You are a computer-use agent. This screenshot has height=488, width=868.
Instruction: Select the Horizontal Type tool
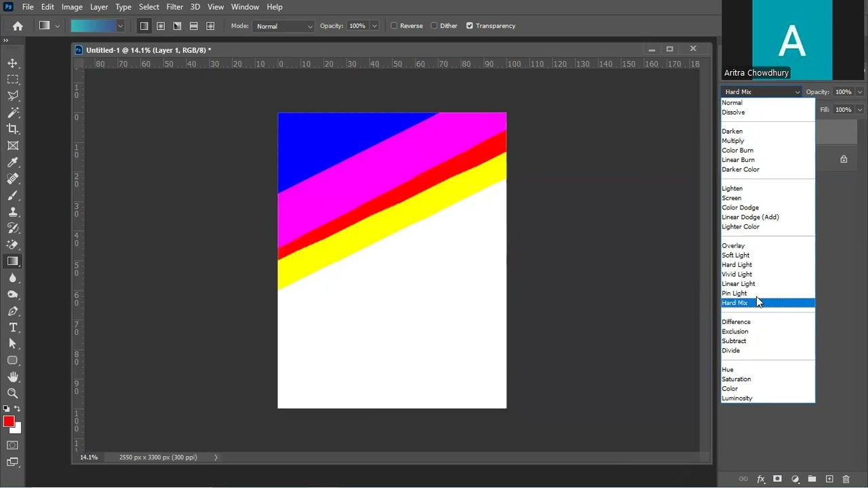click(13, 327)
